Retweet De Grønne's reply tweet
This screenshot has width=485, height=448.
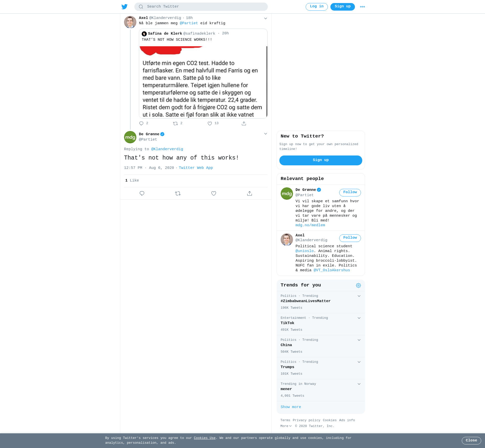178,193
